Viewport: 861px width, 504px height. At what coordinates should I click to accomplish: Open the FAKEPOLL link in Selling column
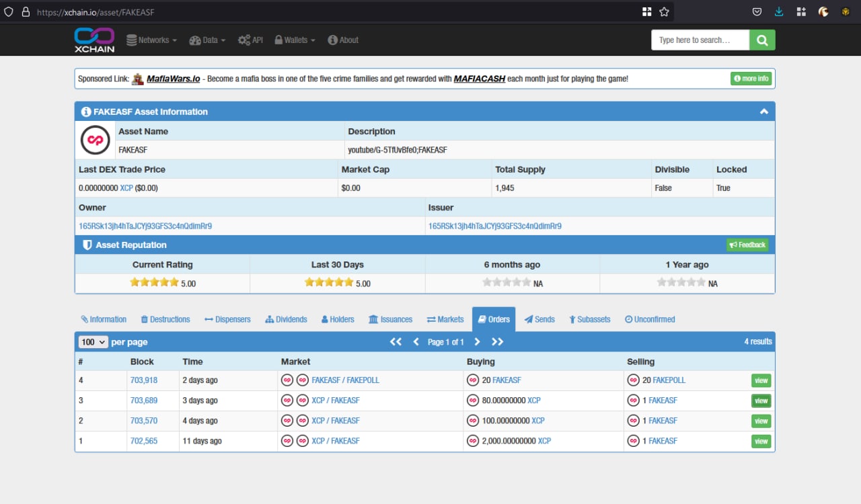coord(669,380)
